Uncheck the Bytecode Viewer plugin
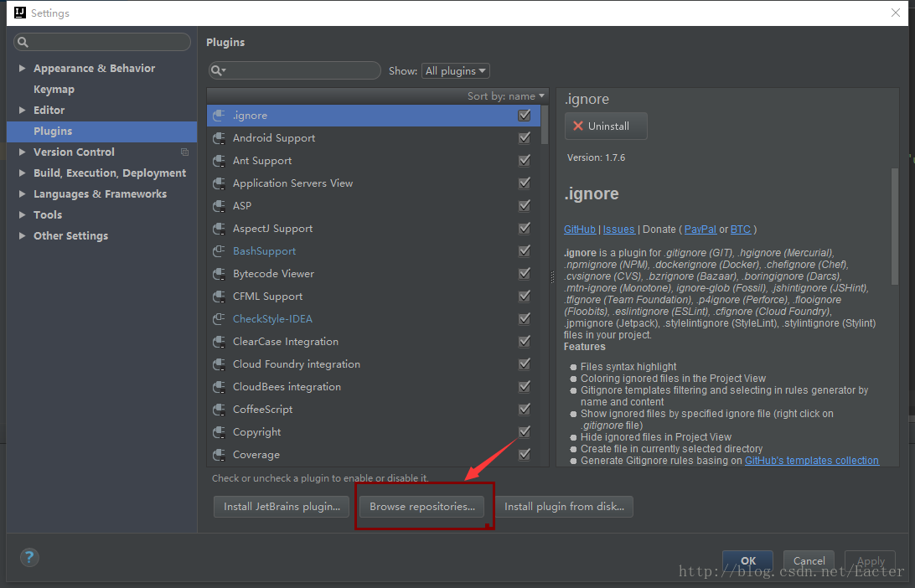 click(x=525, y=274)
